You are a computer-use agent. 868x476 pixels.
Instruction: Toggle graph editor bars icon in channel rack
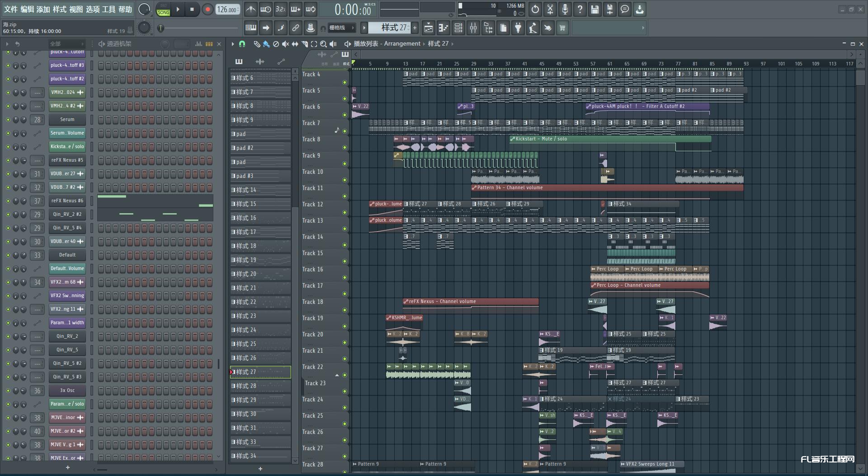(x=198, y=44)
